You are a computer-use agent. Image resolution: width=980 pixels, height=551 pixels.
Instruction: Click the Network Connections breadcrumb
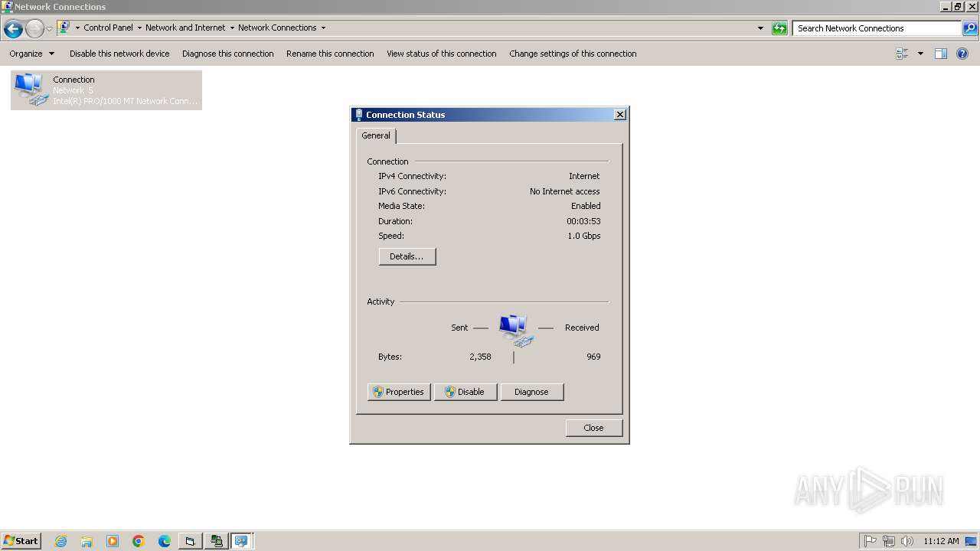(x=277, y=28)
